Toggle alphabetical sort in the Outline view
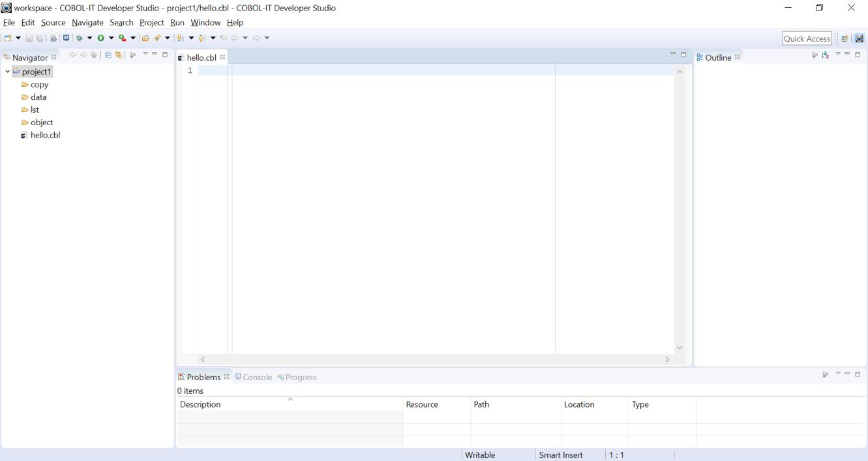Image resolution: width=868 pixels, height=461 pixels. point(826,55)
